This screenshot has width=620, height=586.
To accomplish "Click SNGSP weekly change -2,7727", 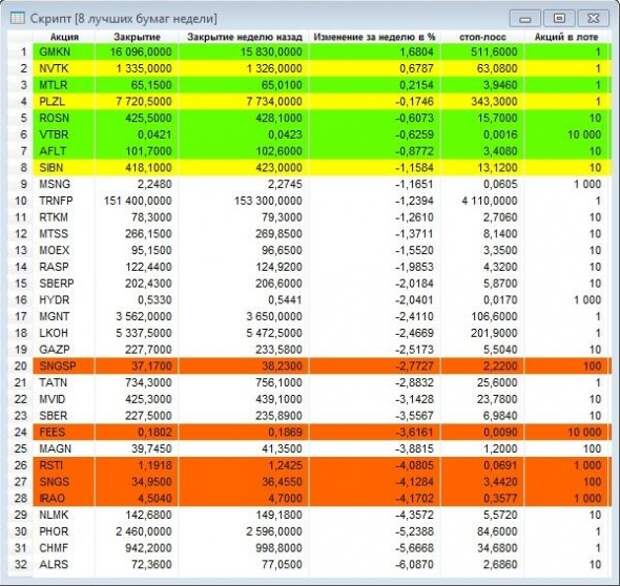I will [x=414, y=367].
